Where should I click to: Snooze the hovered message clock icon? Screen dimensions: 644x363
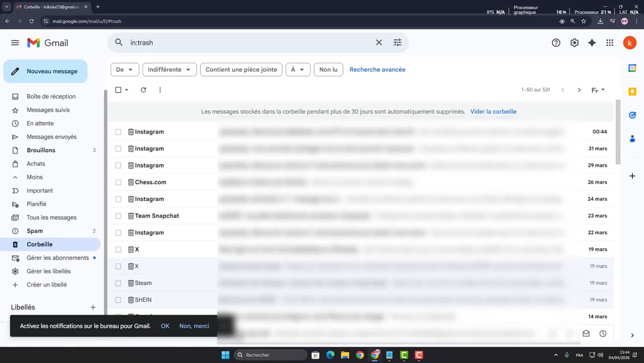click(603, 334)
